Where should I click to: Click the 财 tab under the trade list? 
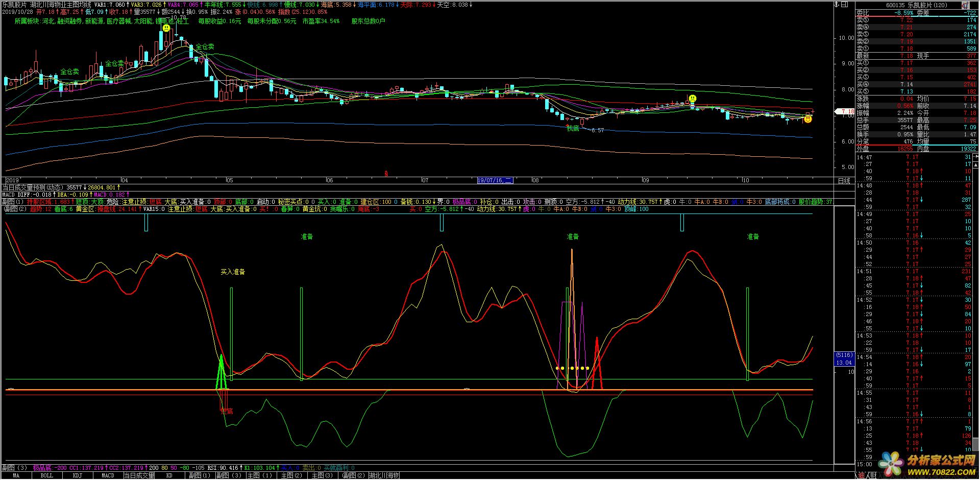tap(873, 476)
